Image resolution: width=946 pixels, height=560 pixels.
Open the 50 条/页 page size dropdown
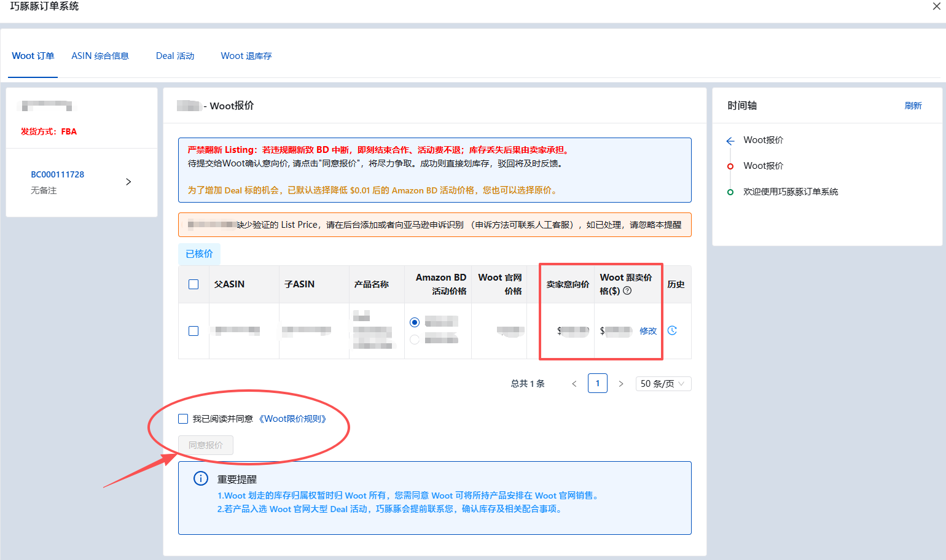click(663, 384)
